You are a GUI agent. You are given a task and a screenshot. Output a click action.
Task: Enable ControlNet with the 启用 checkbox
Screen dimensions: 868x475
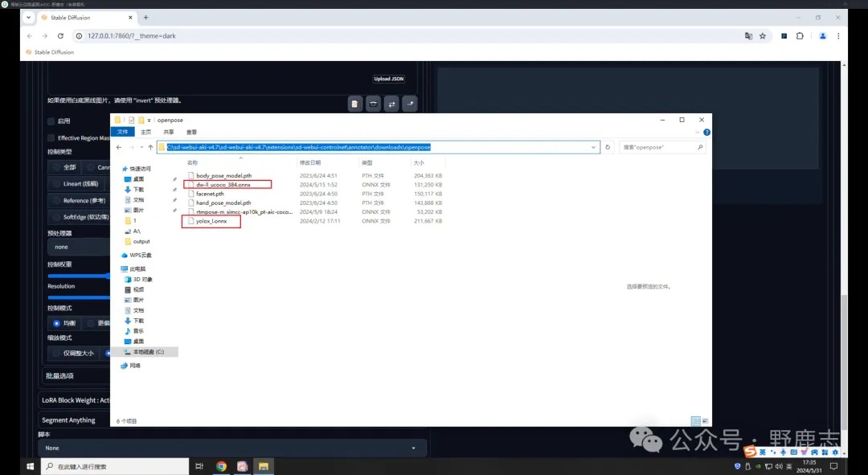coord(51,121)
